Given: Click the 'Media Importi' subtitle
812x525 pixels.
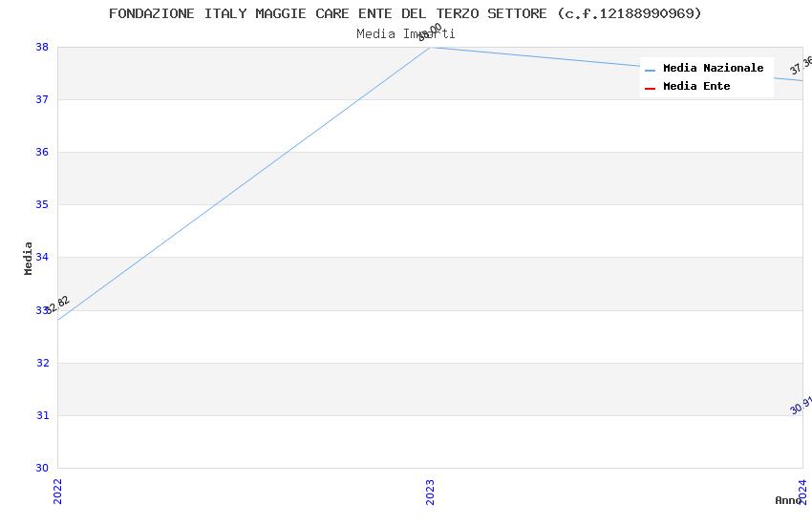Looking at the screenshot, I should pos(405,34).
